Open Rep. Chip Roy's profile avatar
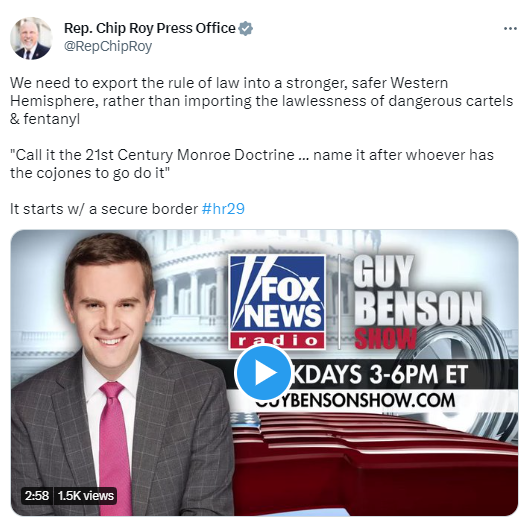The width and height of the screenshot is (519, 520). click(31, 38)
